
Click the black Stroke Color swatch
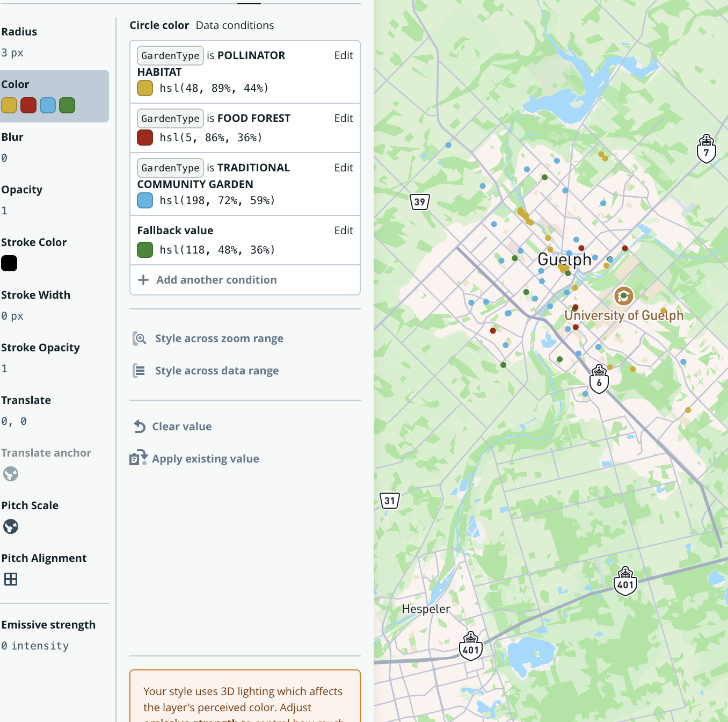pos(9,263)
